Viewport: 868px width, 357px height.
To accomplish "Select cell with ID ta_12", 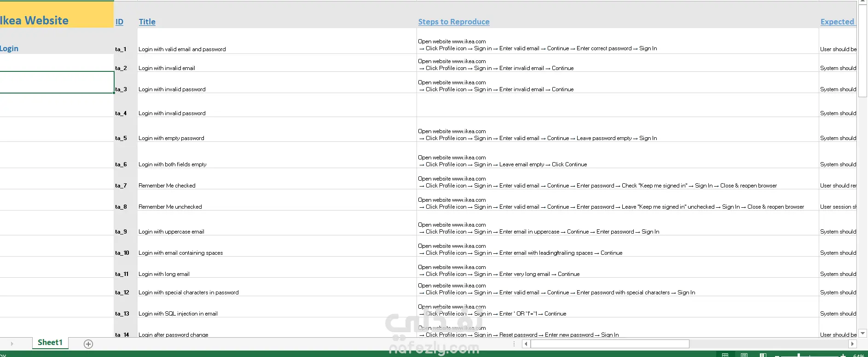I will click(126, 287).
